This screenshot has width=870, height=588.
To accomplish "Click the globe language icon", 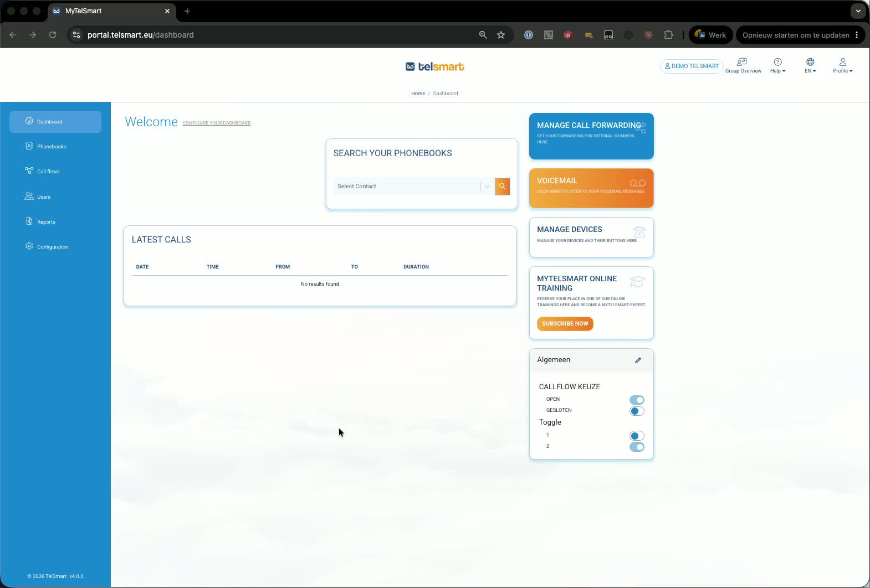I will (810, 62).
